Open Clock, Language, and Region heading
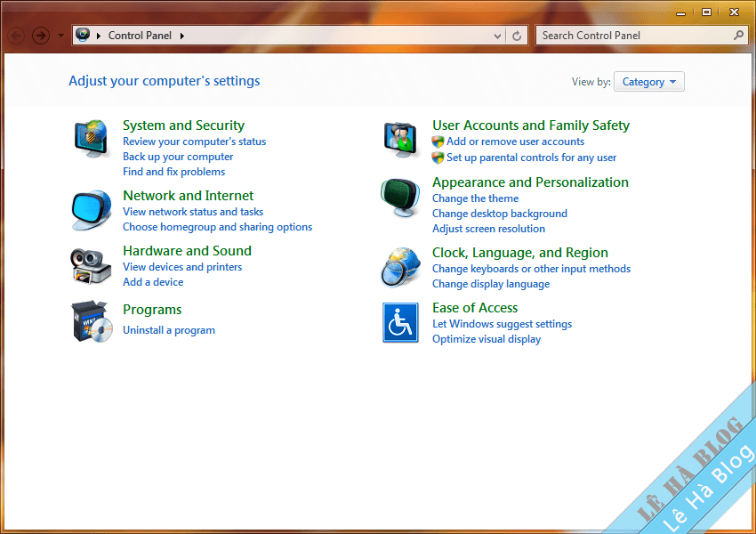This screenshot has width=756, height=534. pyautogui.click(x=520, y=253)
